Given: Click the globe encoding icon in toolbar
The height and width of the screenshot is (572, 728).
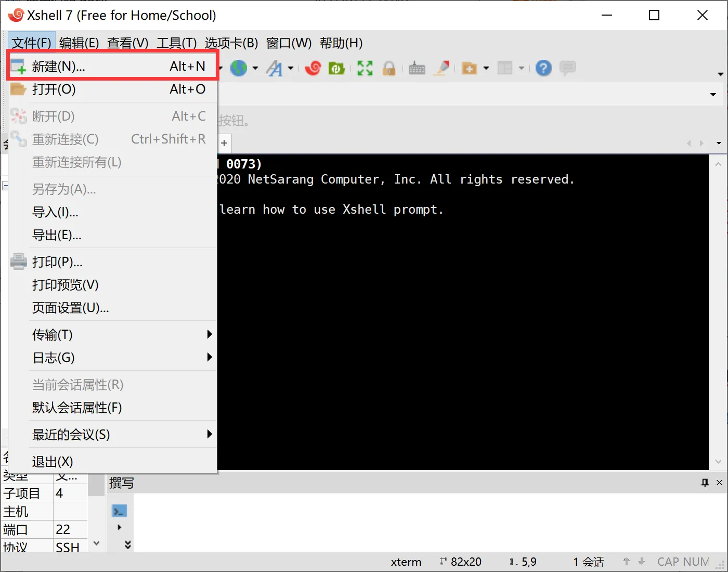Looking at the screenshot, I should click(239, 68).
